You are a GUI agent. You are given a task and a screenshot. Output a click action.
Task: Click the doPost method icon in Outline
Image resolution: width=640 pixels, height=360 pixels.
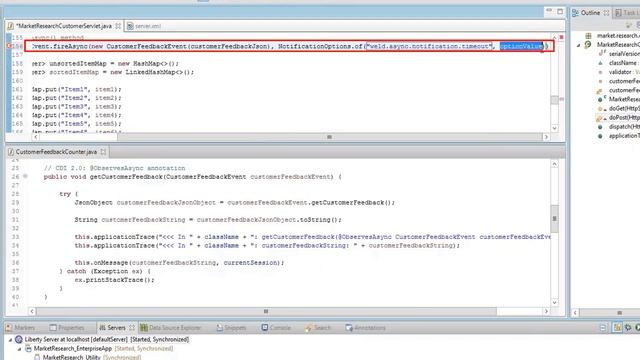(x=601, y=118)
